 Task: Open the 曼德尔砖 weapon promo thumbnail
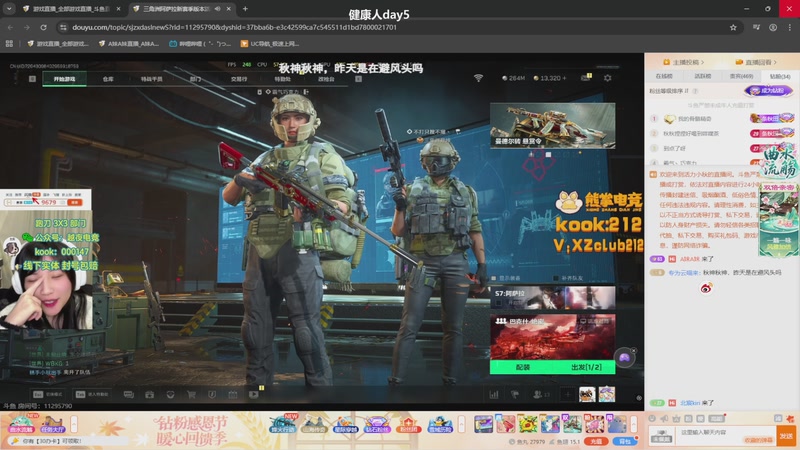pos(553,126)
